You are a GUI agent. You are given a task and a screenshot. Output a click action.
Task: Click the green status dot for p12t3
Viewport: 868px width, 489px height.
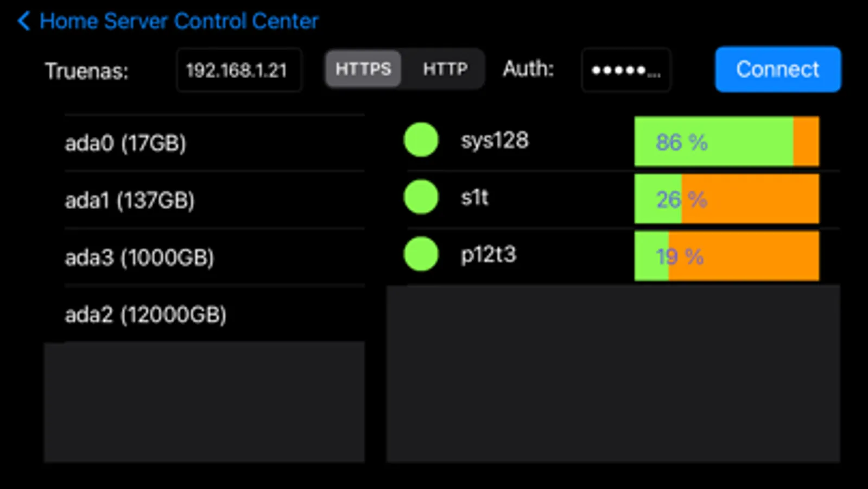(421, 254)
